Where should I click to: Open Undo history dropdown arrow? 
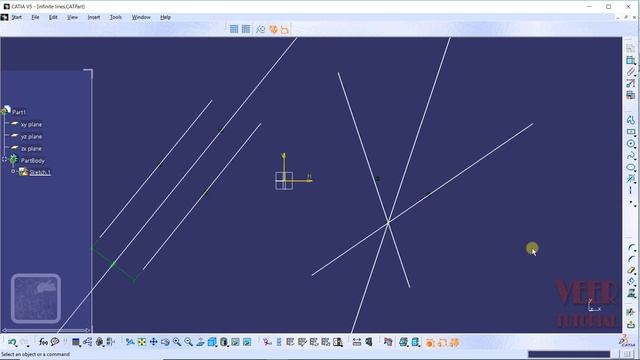point(16,347)
